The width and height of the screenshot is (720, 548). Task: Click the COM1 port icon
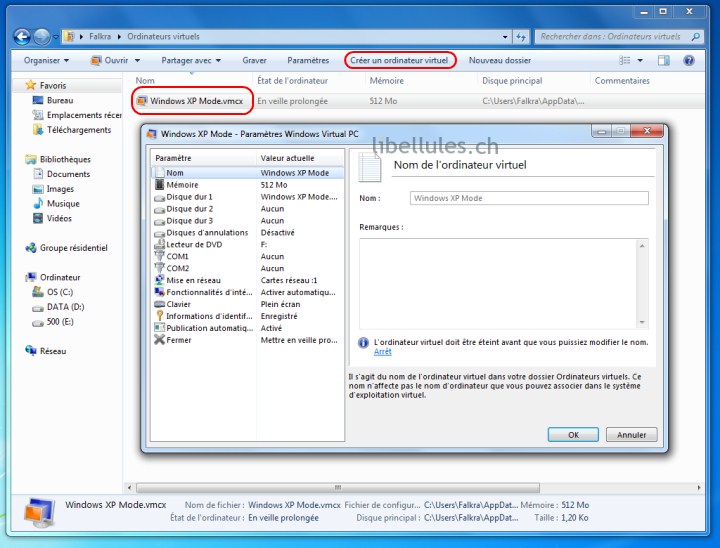coord(159,256)
